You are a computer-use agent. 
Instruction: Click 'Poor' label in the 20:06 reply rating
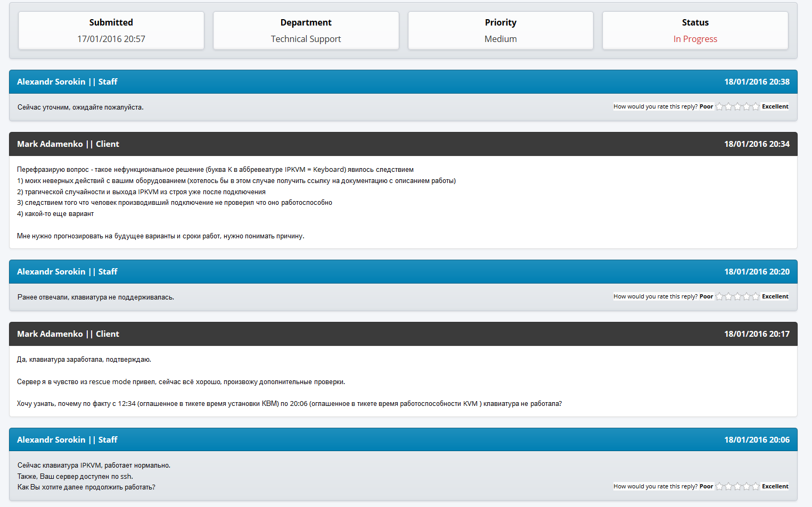coord(707,486)
